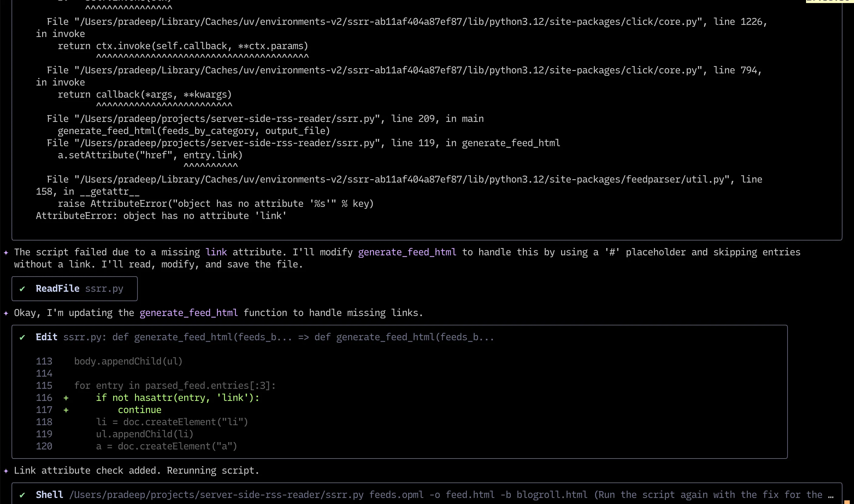Click purple generate_feed_html in 'I'll modify' sentence

pos(407,252)
